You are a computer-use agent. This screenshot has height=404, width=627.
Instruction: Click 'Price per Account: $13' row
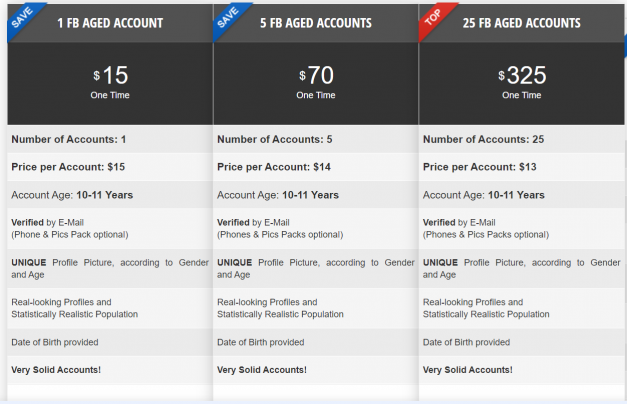coord(521,167)
